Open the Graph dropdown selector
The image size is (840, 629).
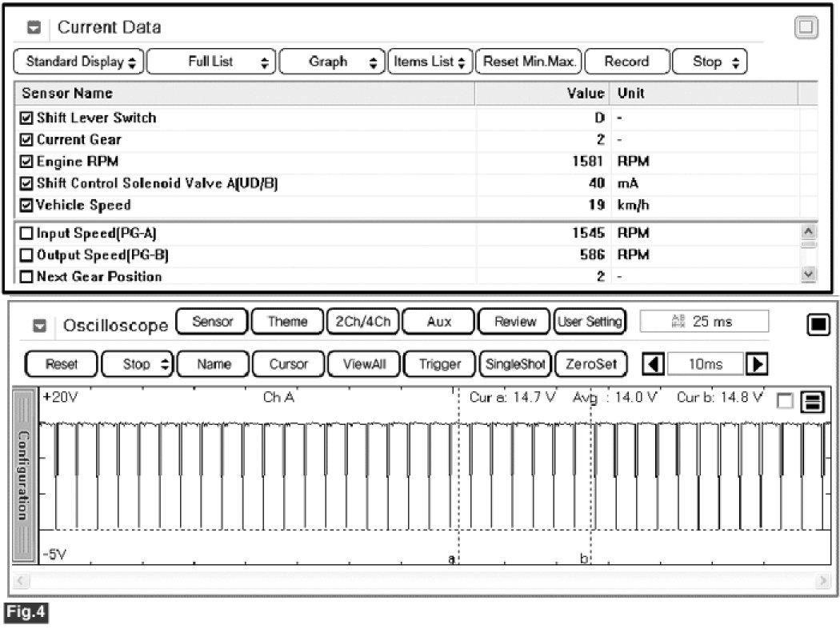331,62
